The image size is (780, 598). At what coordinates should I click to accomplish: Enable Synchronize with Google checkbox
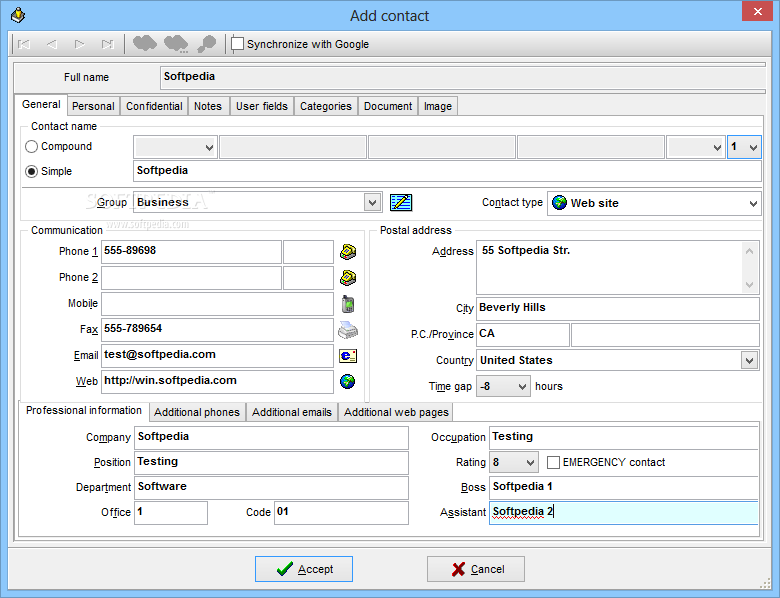238,44
